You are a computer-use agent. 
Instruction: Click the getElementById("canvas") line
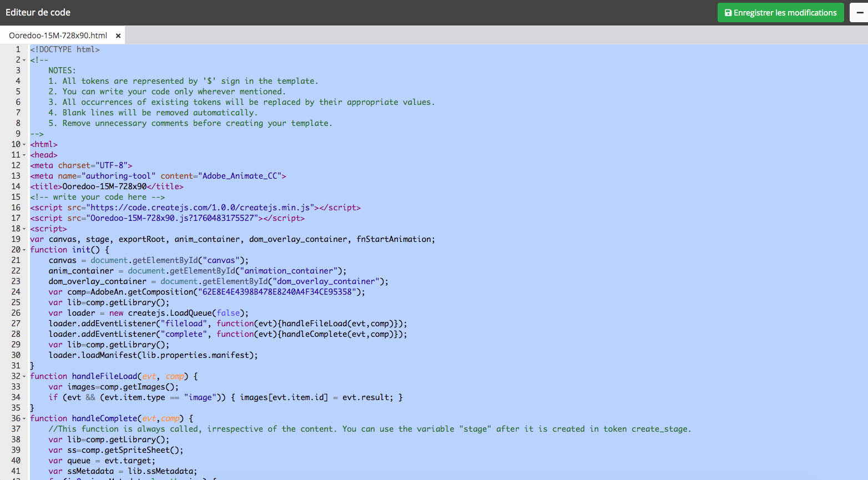[149, 260]
